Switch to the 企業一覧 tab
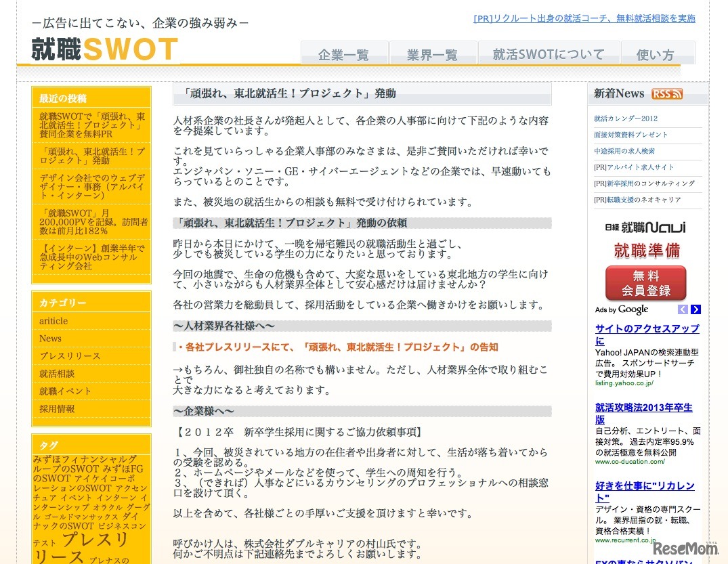Screen dimensions: 728x564 344,54
